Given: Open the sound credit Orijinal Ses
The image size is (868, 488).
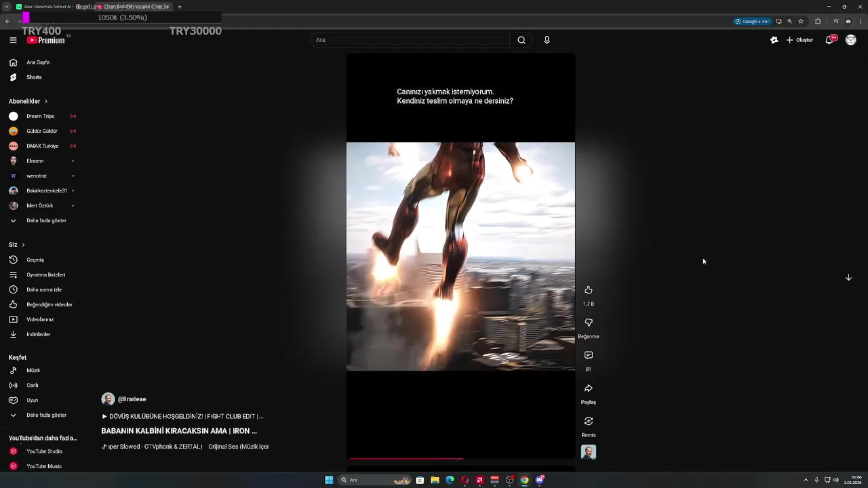Looking at the screenshot, I should coord(238,447).
